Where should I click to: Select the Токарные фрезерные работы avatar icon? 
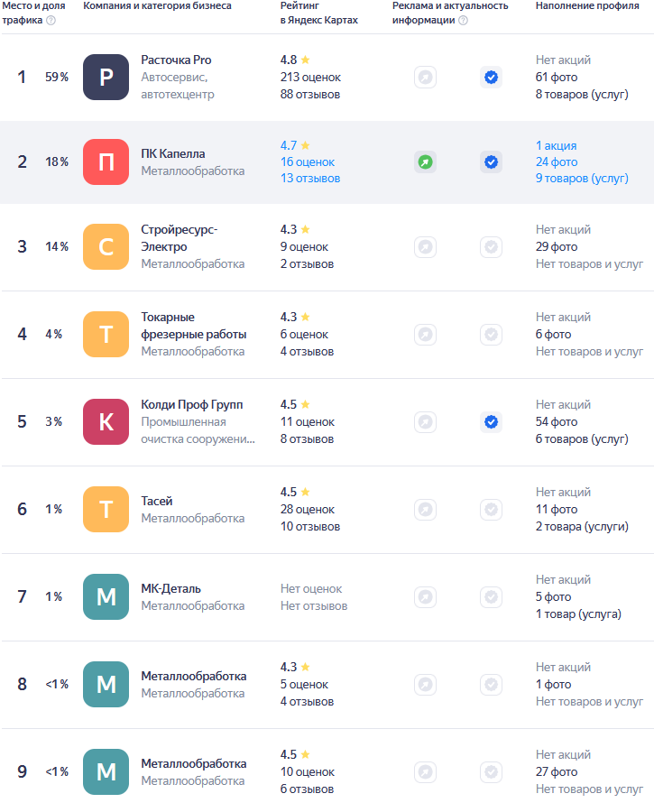(x=106, y=334)
